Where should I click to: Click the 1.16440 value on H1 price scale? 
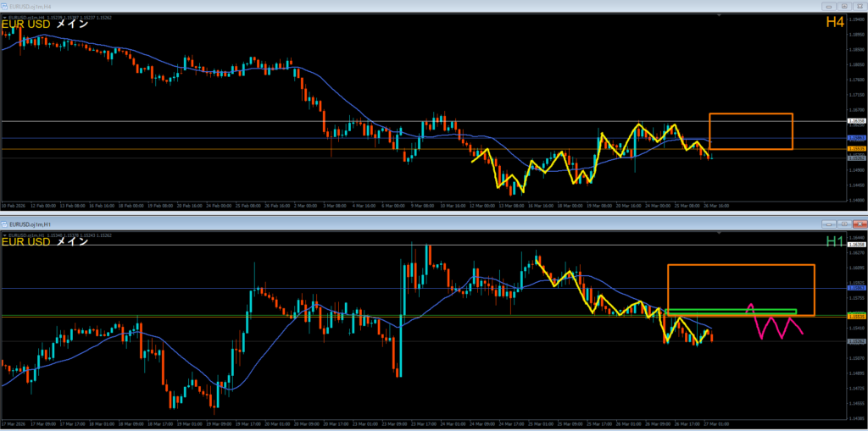(856, 237)
